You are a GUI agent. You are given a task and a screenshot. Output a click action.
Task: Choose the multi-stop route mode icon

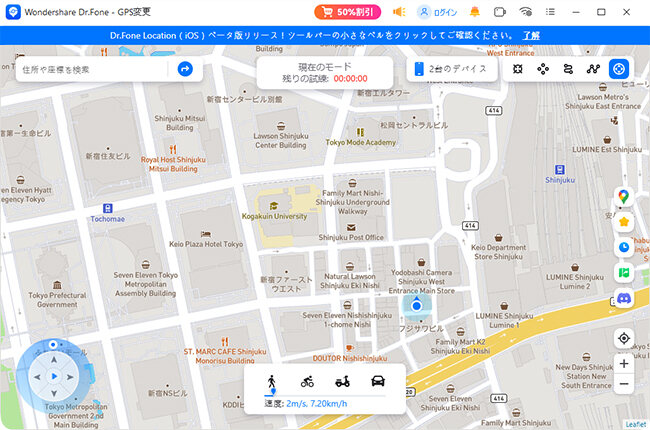coord(593,69)
